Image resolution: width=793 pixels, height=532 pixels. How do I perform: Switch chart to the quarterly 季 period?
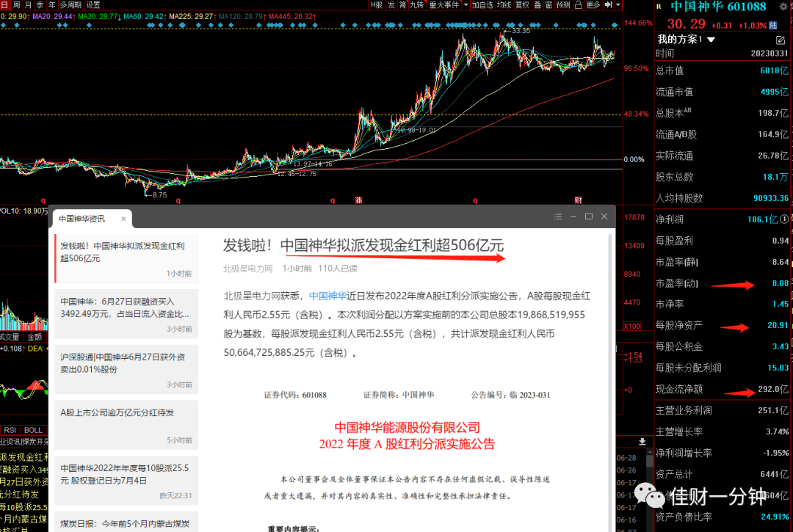(40, 4)
